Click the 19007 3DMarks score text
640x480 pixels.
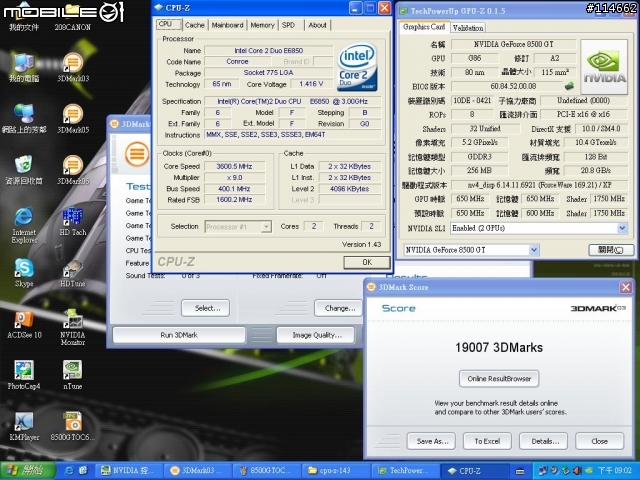coord(499,347)
